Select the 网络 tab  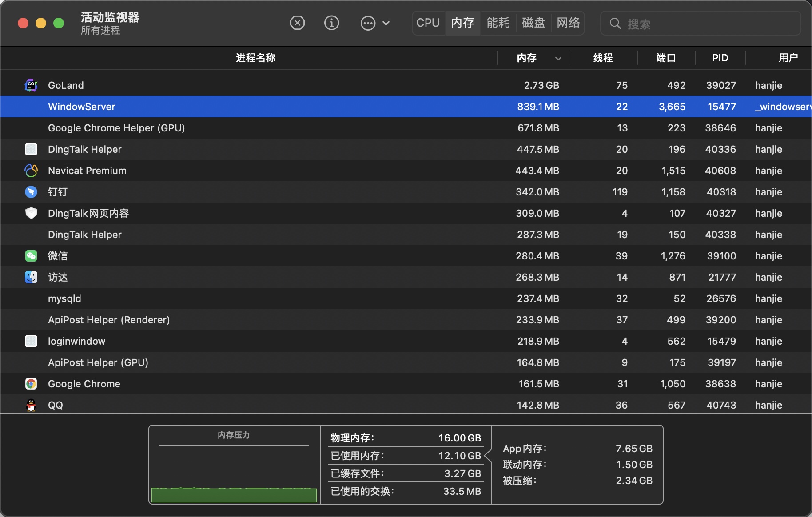568,23
